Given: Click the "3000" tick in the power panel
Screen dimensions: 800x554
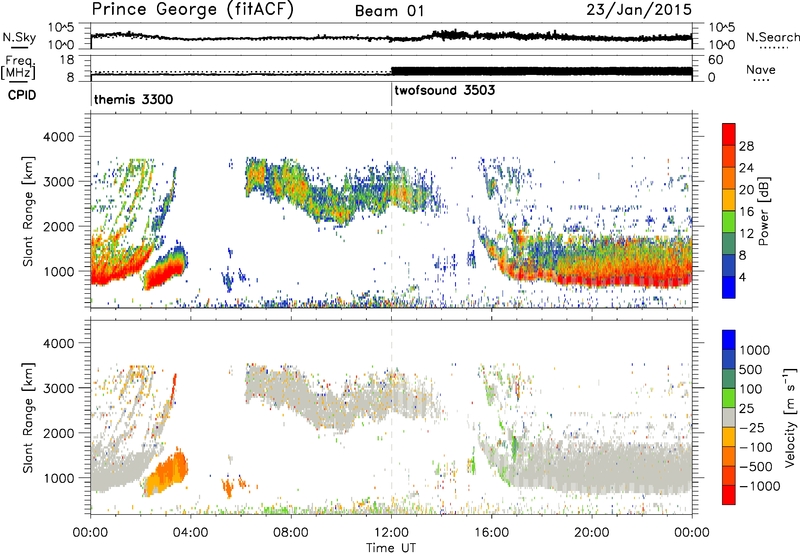Looking at the screenshot, I should (58, 182).
